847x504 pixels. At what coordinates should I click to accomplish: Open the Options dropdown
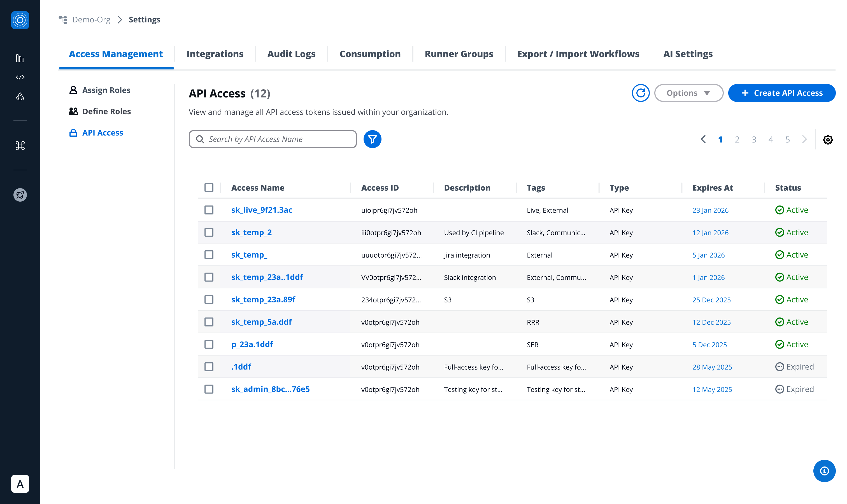[x=688, y=93]
